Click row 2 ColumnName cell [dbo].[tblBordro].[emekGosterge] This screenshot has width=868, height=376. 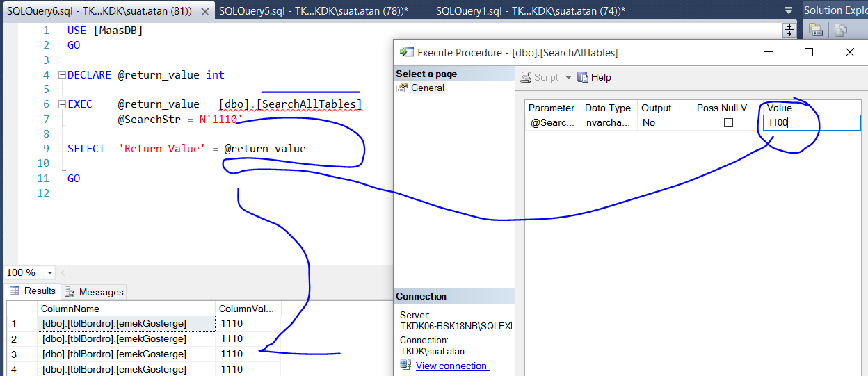pos(126,339)
